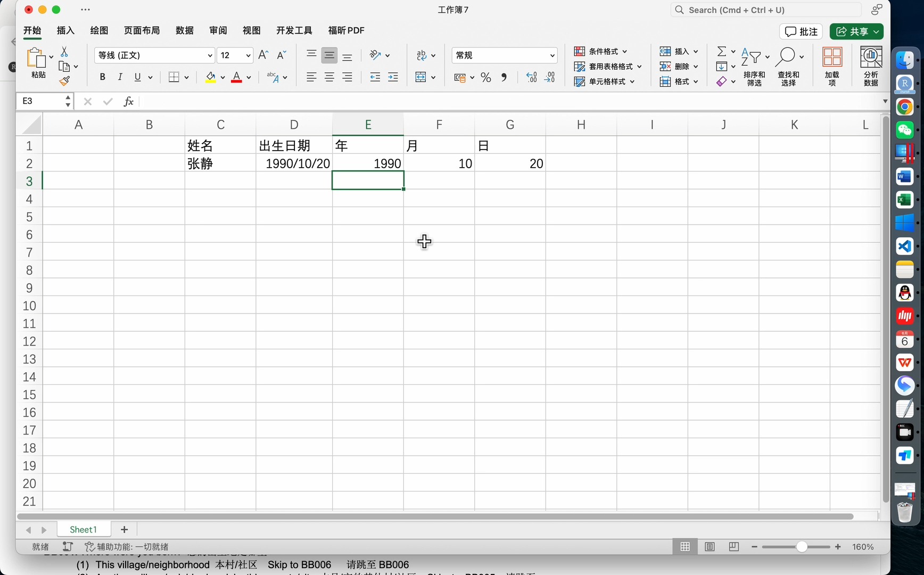This screenshot has width=924, height=575.
Task: Click the wrap text icon
Action: point(422,55)
